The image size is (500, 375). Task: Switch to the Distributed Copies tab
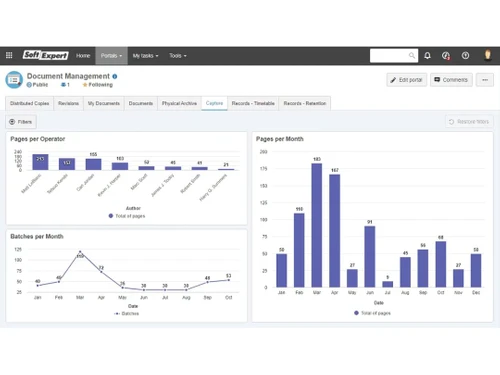pos(29,103)
